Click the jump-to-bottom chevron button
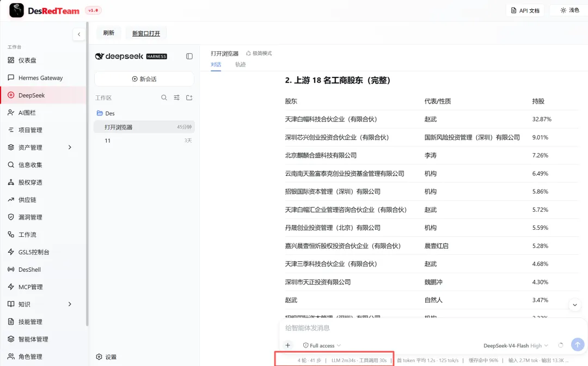 pyautogui.click(x=575, y=305)
